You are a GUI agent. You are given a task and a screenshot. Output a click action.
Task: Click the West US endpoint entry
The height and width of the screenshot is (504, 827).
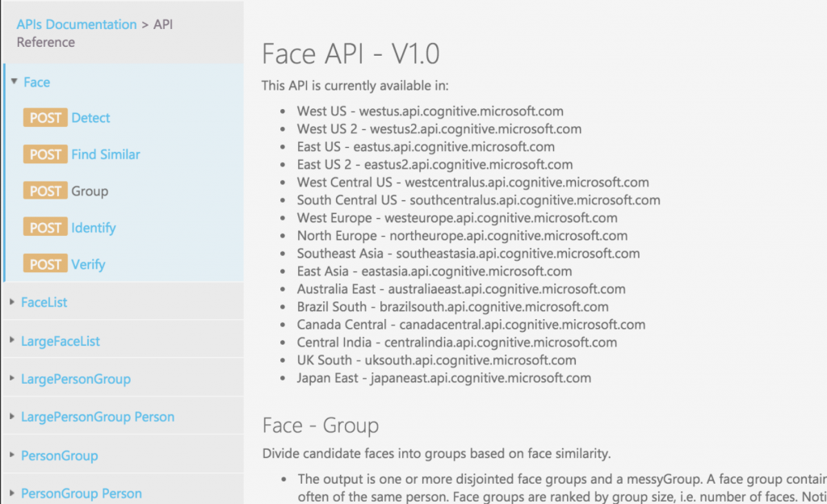(x=430, y=111)
